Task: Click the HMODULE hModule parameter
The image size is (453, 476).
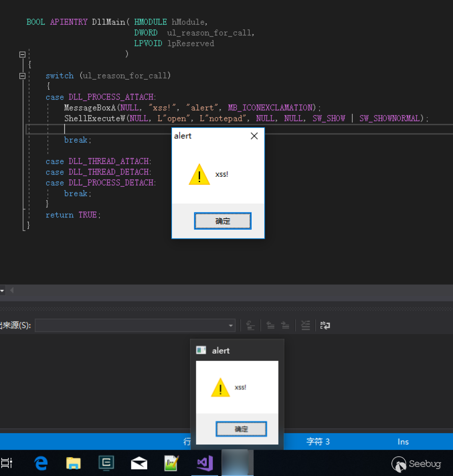Action: click(169, 22)
